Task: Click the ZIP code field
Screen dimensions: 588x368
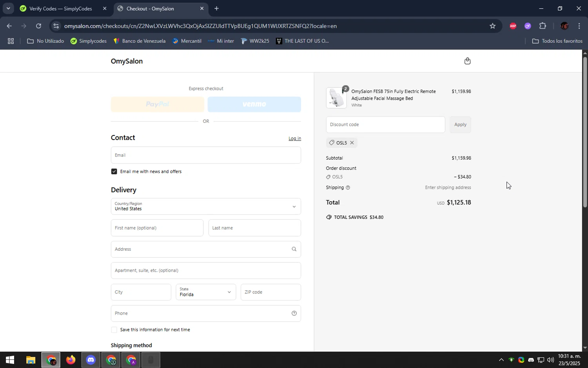Action: [x=271, y=292]
